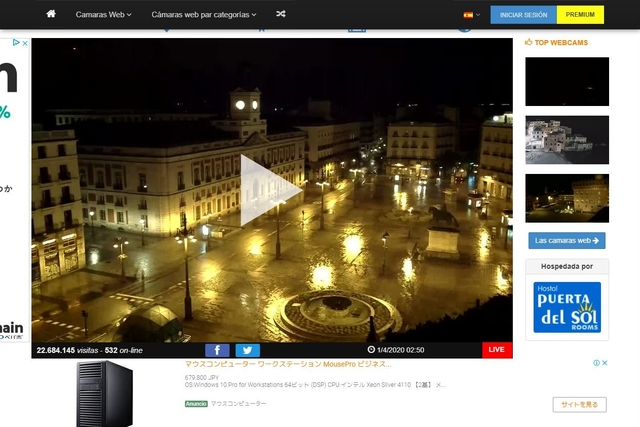Click the thumbs-up icon by Top Webcams

[529, 42]
